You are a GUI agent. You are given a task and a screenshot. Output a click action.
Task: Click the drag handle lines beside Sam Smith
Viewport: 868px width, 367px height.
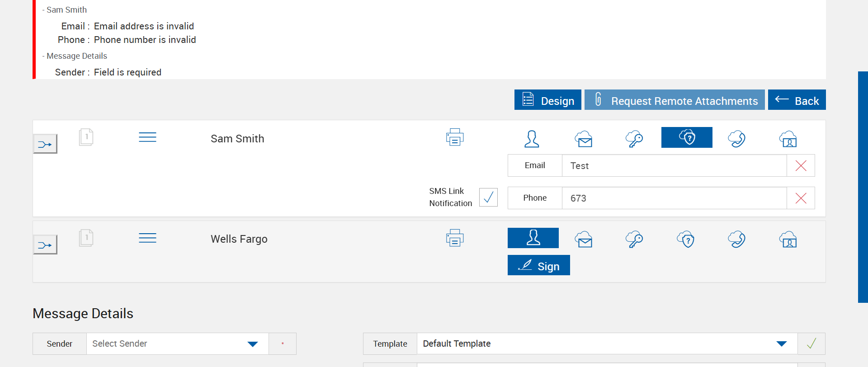(147, 137)
